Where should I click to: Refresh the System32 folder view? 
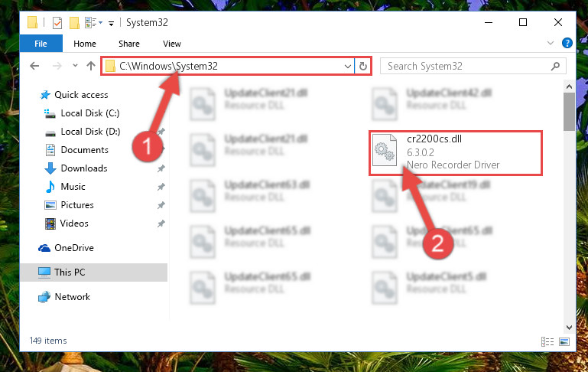pyautogui.click(x=363, y=67)
